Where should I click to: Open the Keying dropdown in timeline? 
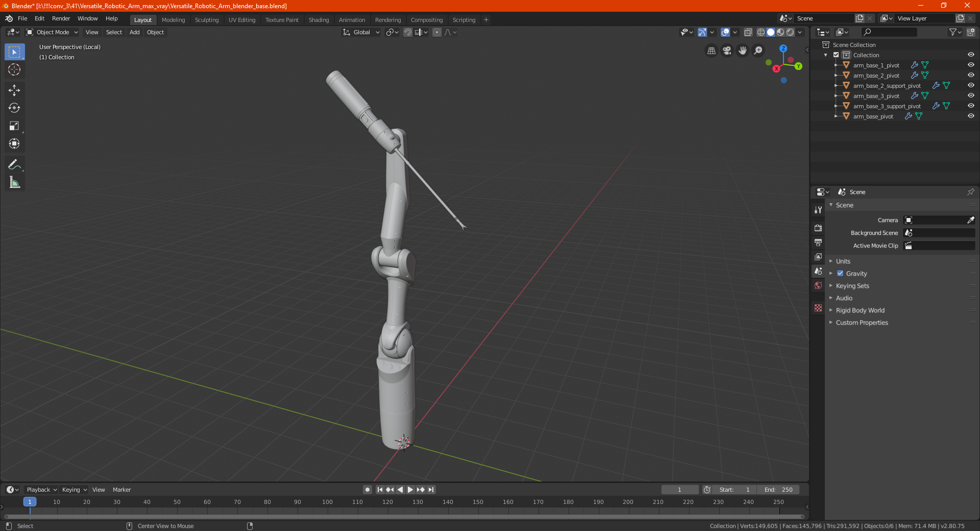pos(74,490)
